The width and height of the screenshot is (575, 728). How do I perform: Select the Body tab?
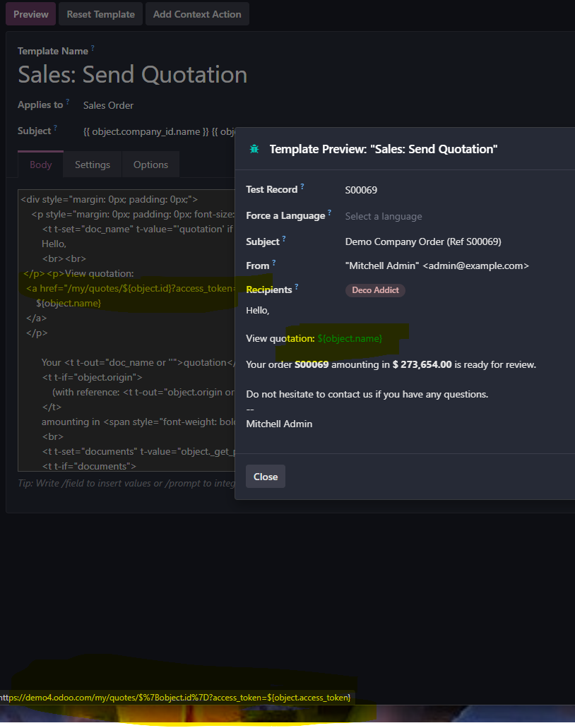[41, 165]
